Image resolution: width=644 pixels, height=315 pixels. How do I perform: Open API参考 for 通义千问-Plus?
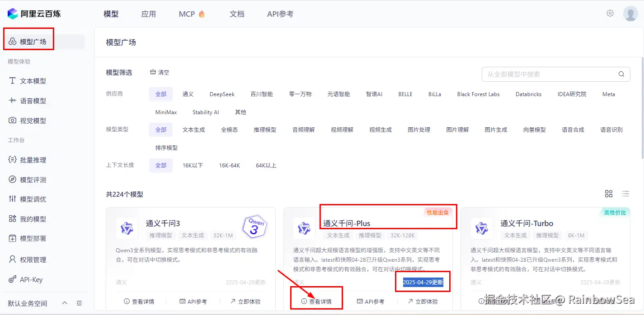(370, 301)
